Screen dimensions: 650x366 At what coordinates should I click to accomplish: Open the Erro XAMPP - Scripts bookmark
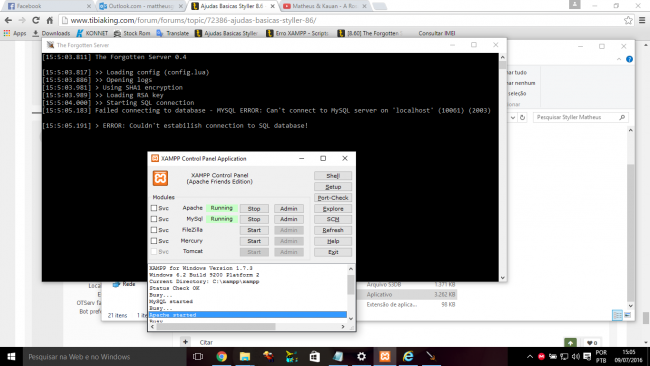point(297,33)
